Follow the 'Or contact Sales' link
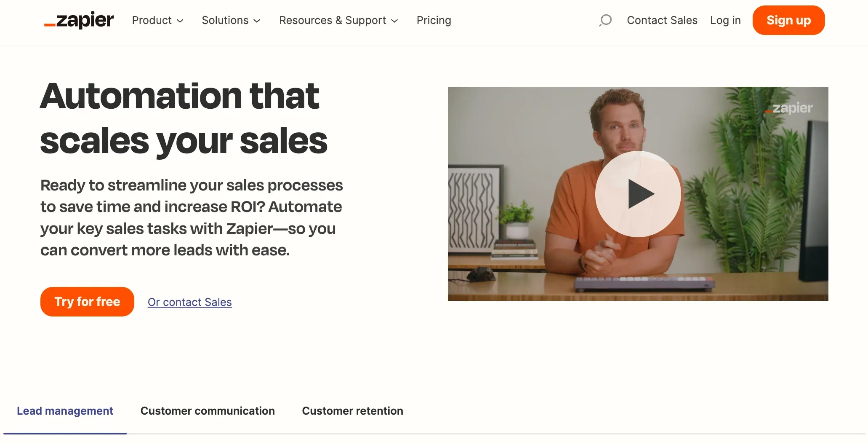The image size is (868, 445). pyautogui.click(x=190, y=302)
